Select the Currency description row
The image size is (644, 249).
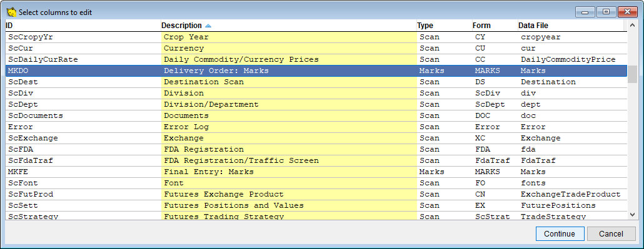point(289,48)
